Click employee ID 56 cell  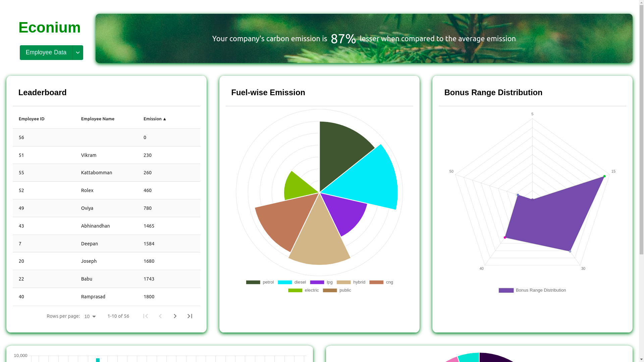(21, 137)
